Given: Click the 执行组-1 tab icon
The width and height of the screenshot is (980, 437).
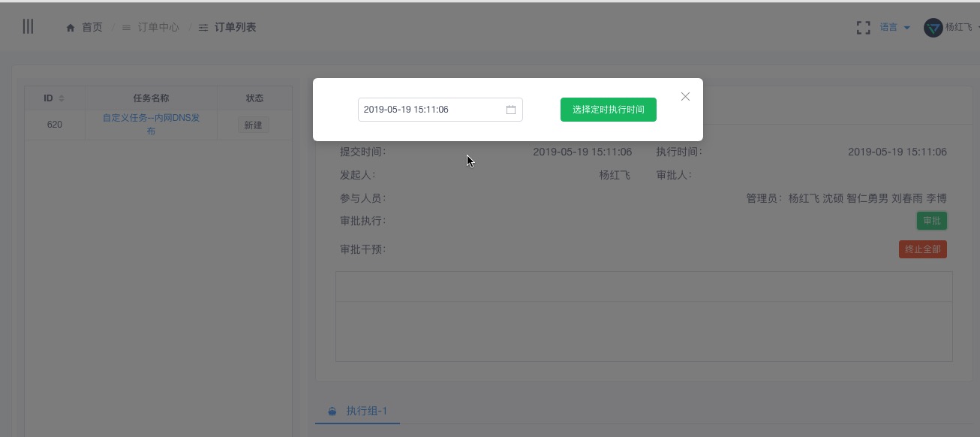Looking at the screenshot, I should [332, 411].
